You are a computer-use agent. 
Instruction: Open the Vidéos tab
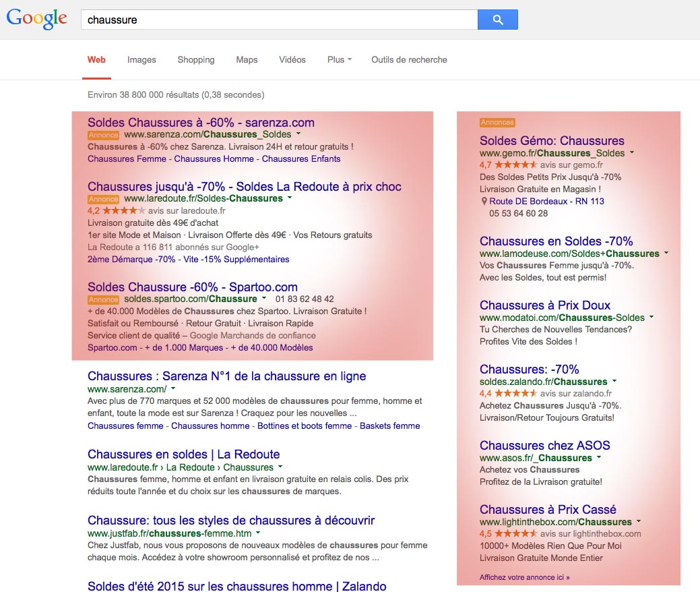tap(292, 60)
